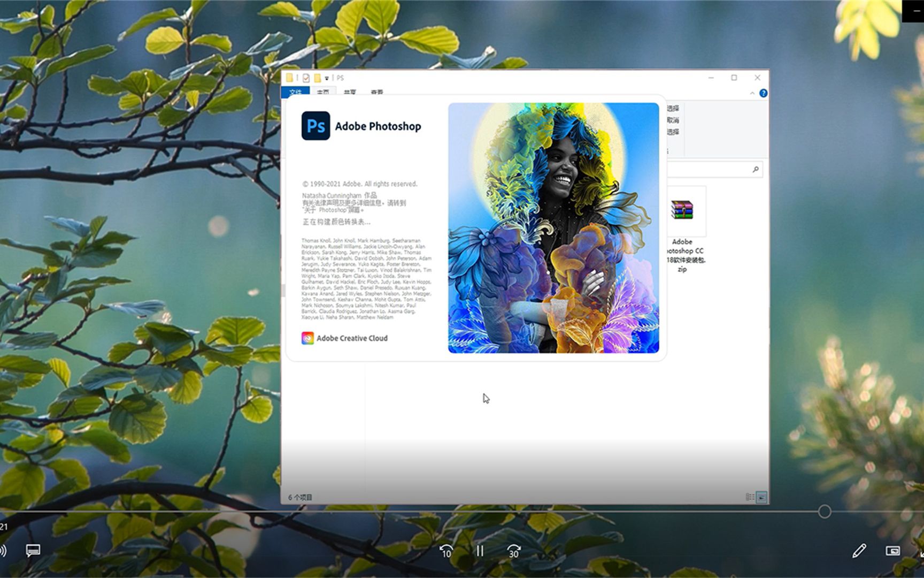Open the subtitles and captions menu
The image size is (924, 578).
(33, 550)
